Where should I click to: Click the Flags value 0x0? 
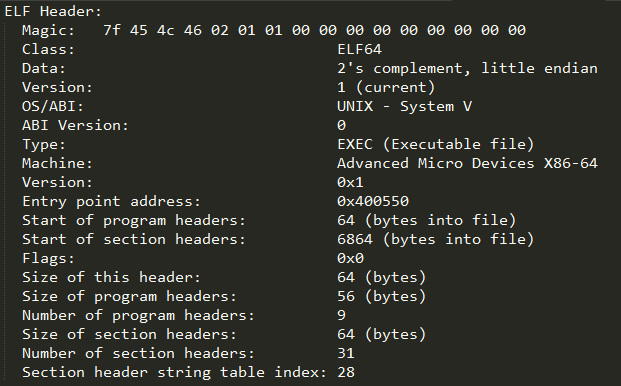(x=350, y=259)
